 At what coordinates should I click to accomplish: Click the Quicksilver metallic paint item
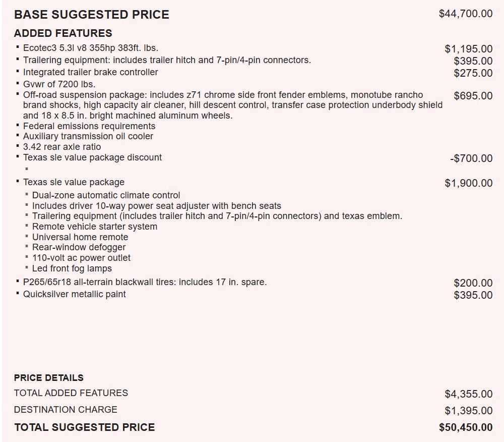pyautogui.click(x=74, y=294)
